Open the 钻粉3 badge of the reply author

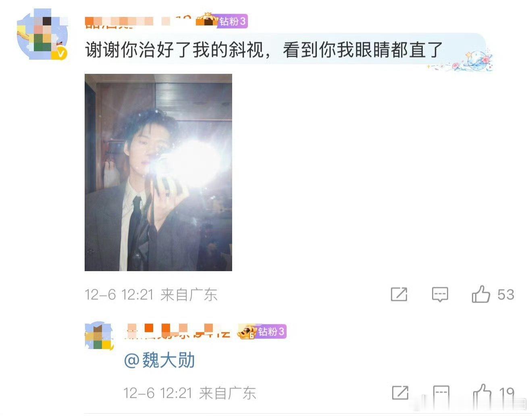tap(271, 332)
